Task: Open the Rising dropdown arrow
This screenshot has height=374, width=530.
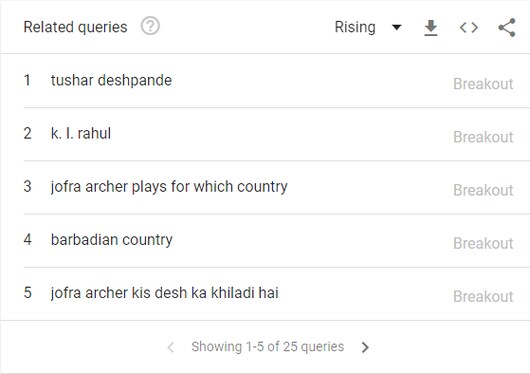Action: (x=396, y=27)
